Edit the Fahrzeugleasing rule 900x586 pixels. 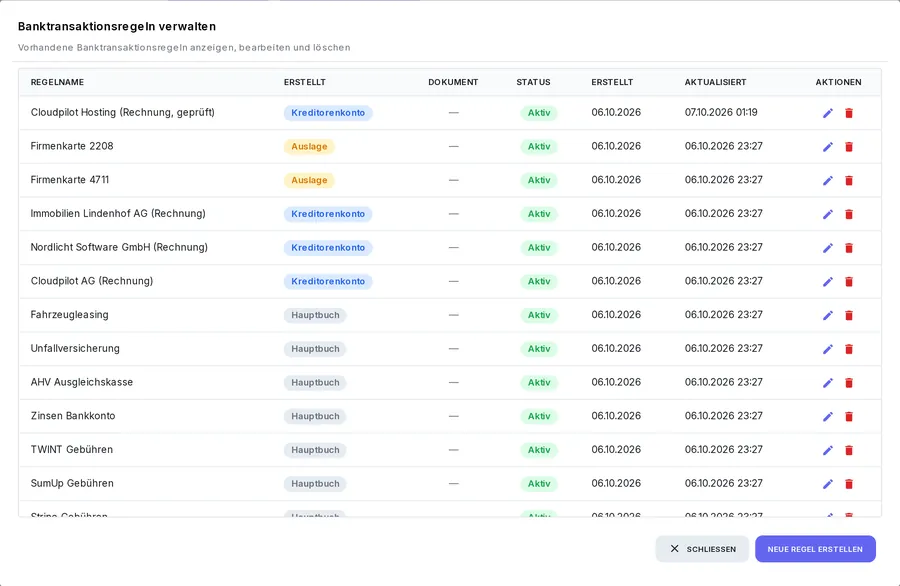click(828, 315)
